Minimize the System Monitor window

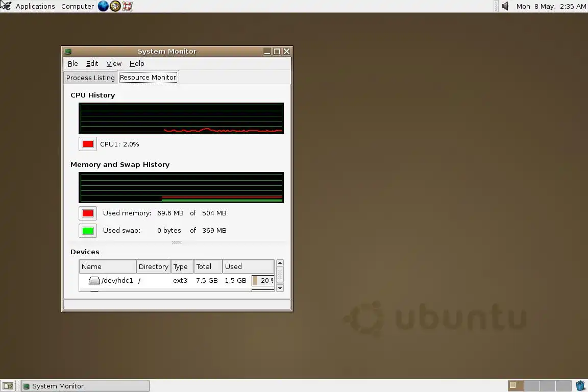coord(267,52)
